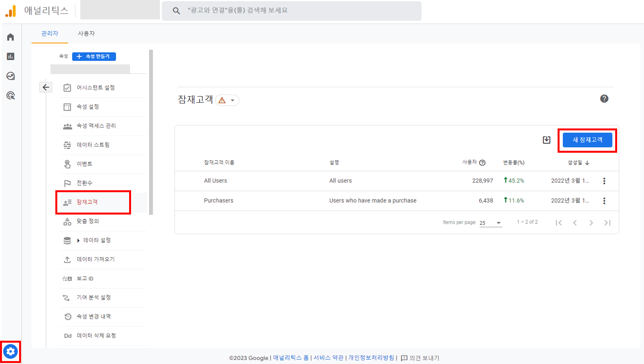
Task: Click the Admin gear icon
Action: pyautogui.click(x=11, y=351)
